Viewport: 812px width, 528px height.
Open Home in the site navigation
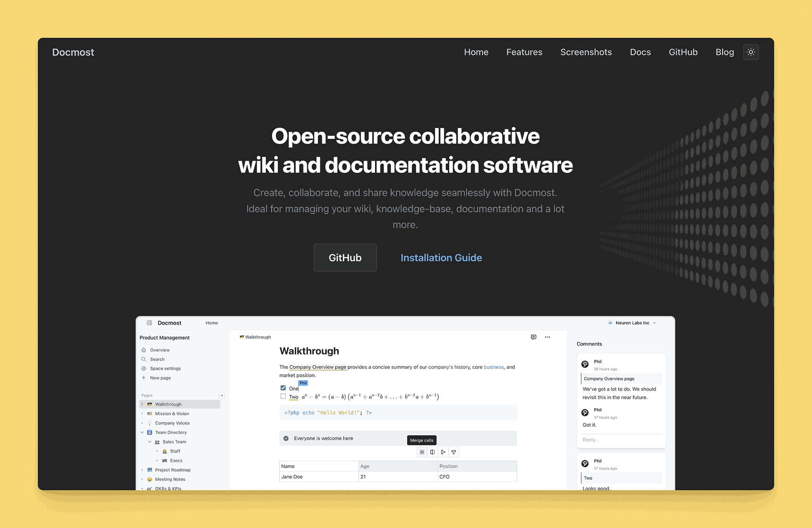[x=476, y=52]
